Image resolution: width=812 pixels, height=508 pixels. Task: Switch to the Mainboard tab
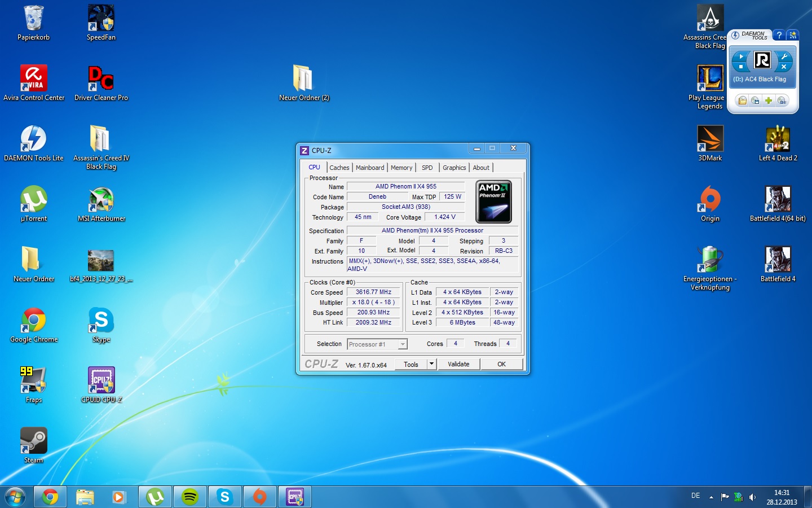(x=370, y=168)
